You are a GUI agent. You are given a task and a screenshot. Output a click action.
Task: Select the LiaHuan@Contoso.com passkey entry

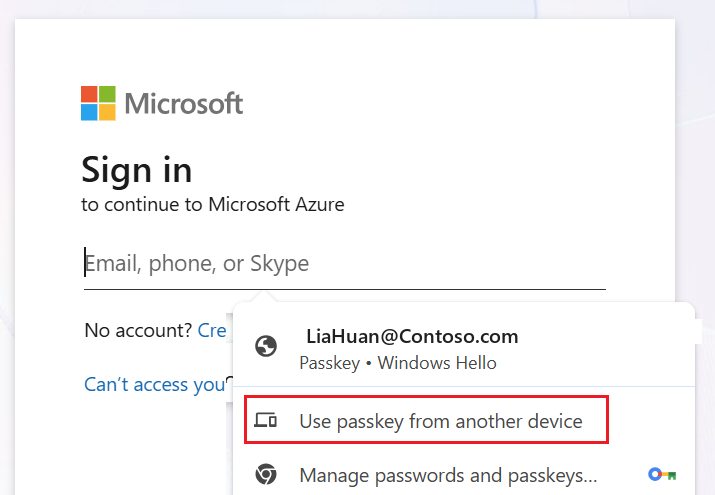[464, 349]
